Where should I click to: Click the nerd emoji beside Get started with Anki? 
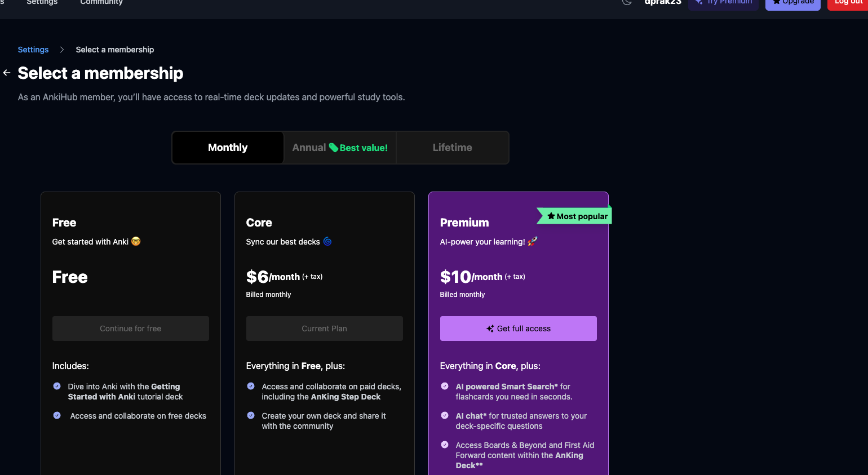[x=136, y=241]
